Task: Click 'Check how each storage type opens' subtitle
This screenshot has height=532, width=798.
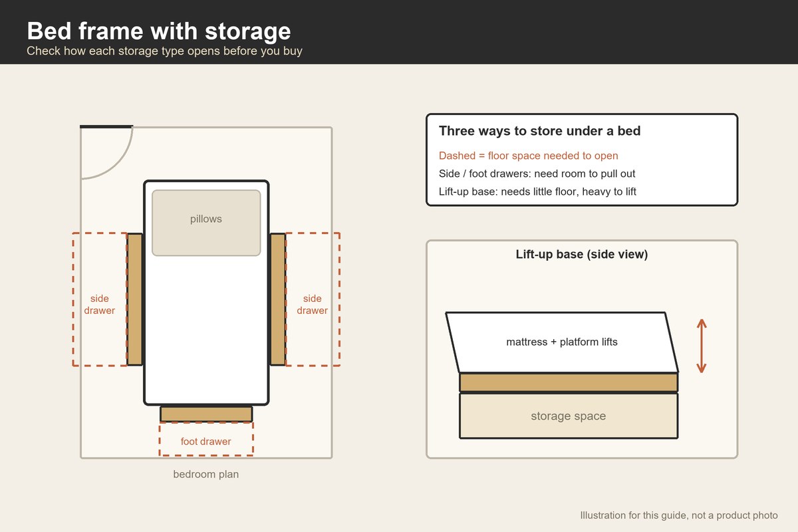Action: pyautogui.click(x=164, y=51)
